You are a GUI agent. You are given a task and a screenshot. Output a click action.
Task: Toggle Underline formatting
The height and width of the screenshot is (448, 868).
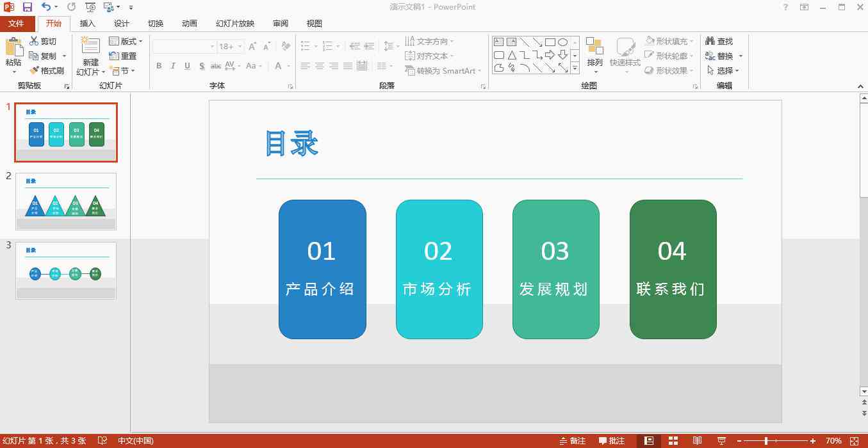pyautogui.click(x=187, y=66)
